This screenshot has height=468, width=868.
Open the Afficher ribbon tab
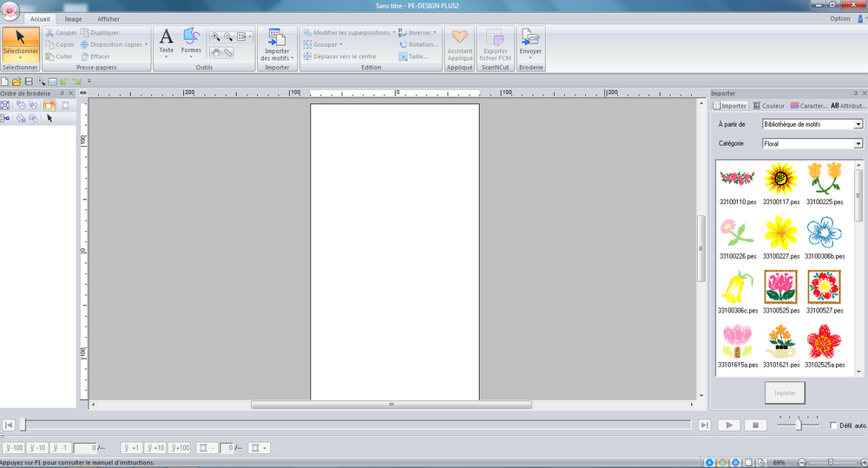(x=108, y=18)
